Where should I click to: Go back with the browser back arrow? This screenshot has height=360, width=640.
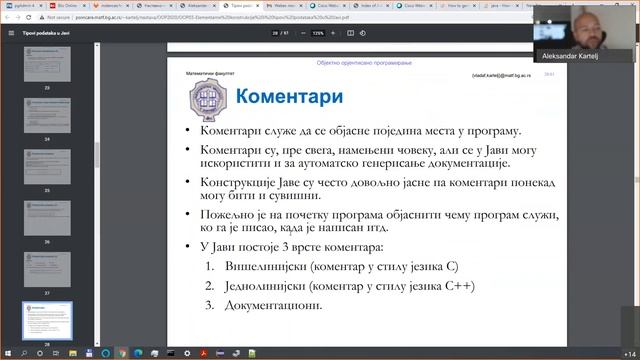tap(7, 18)
